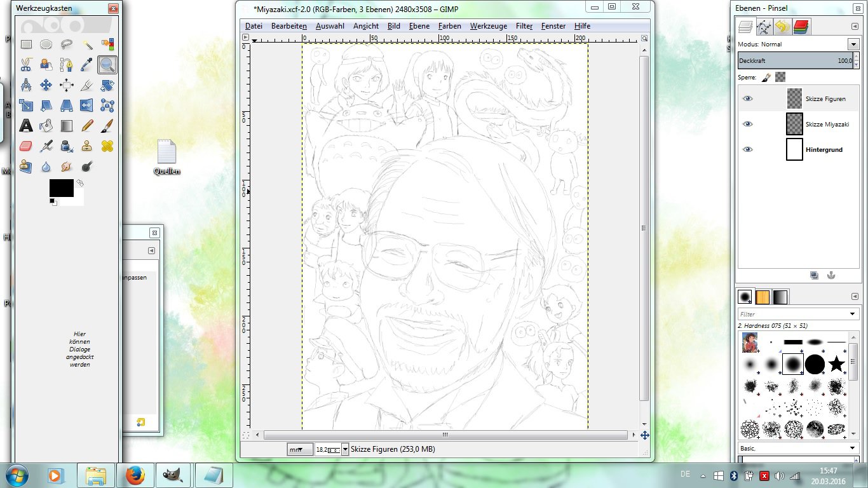Select the Paintbrush tool
Image resolution: width=868 pixels, height=488 pixels.
(x=107, y=126)
